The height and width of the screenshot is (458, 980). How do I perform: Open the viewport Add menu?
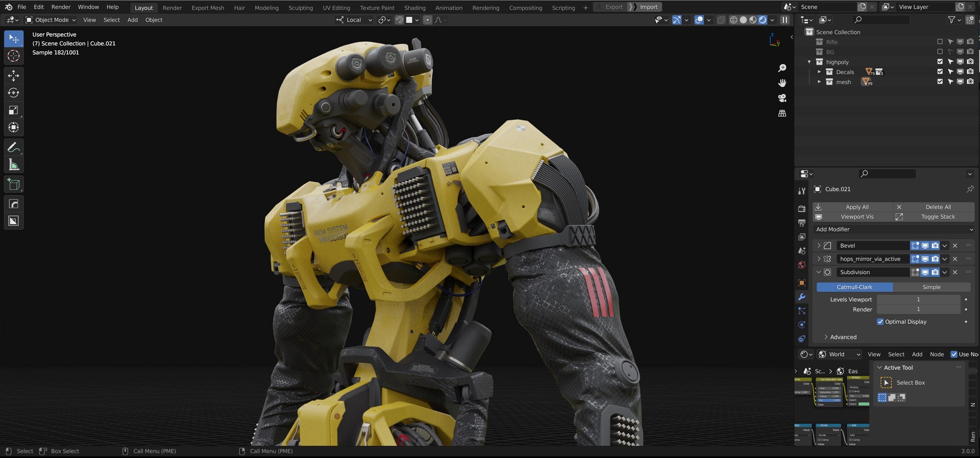tap(133, 20)
